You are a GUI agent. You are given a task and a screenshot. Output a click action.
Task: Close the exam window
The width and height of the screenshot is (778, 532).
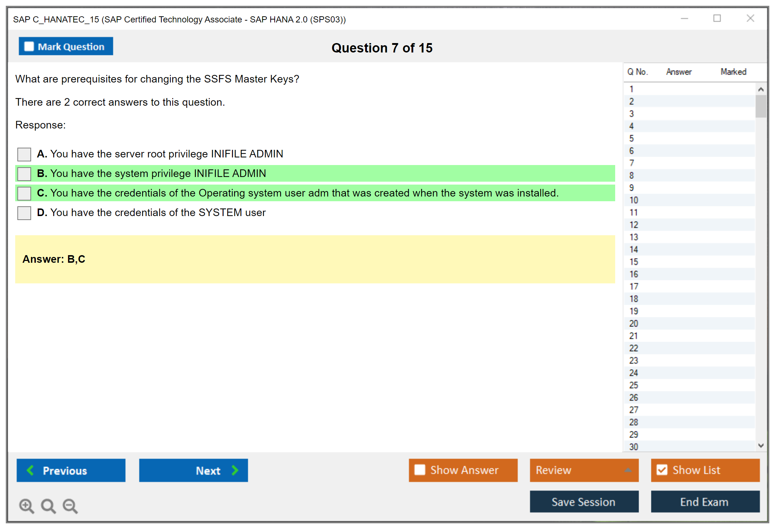pos(750,18)
